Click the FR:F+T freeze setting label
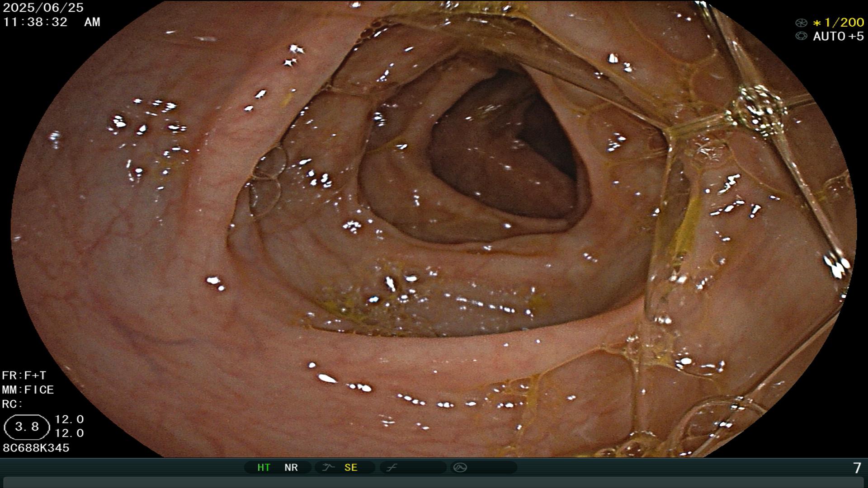The height and width of the screenshot is (488, 868). click(24, 375)
